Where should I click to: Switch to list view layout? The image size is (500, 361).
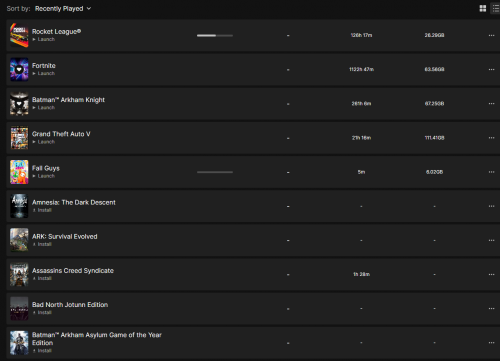click(x=496, y=8)
